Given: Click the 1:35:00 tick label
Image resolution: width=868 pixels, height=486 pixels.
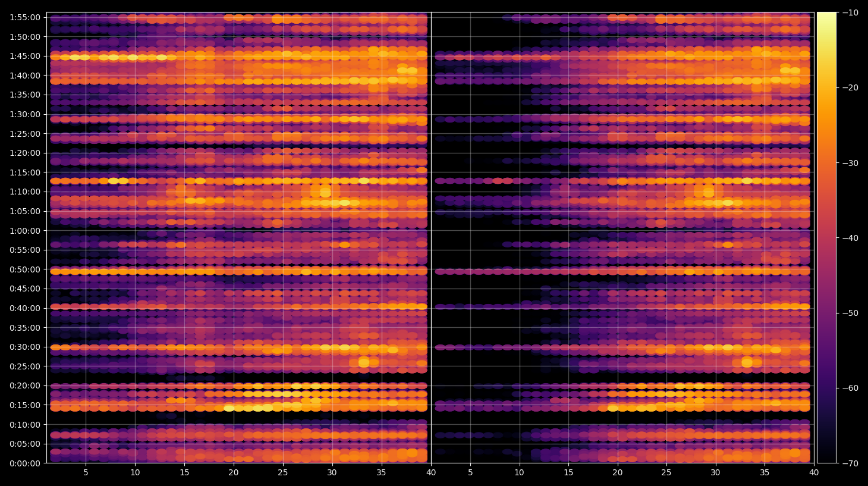Looking at the screenshot, I should point(25,95).
